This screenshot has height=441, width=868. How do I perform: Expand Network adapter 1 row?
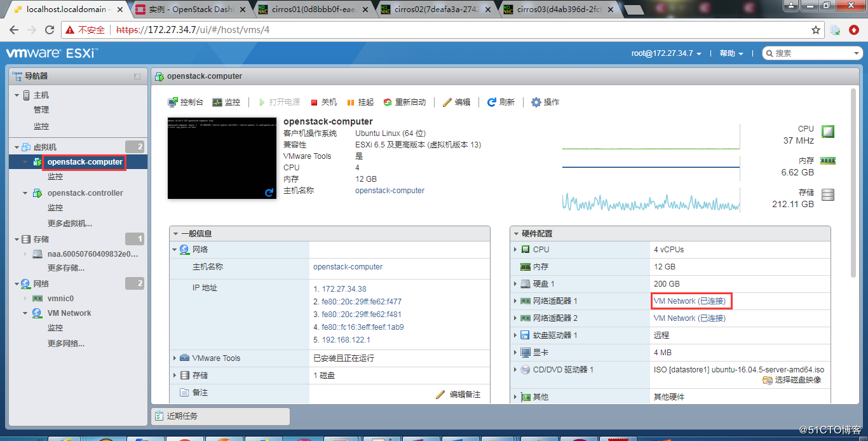point(515,301)
